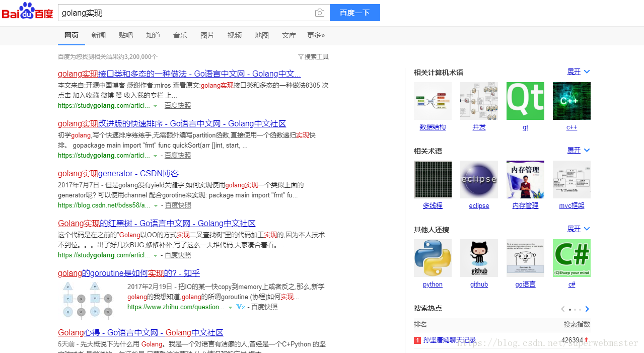This screenshot has width=644, height=353.
Task: Go to next hot search page arrow
Action: (587, 309)
